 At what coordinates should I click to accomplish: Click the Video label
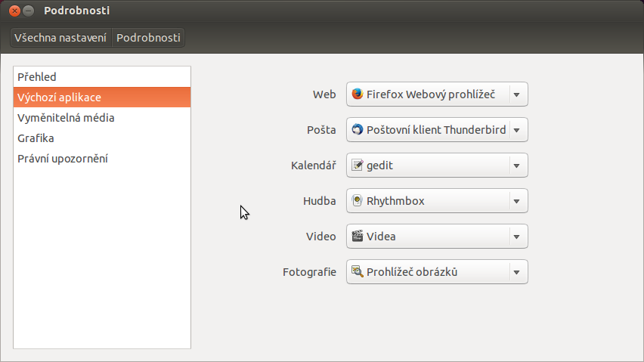[320, 237]
